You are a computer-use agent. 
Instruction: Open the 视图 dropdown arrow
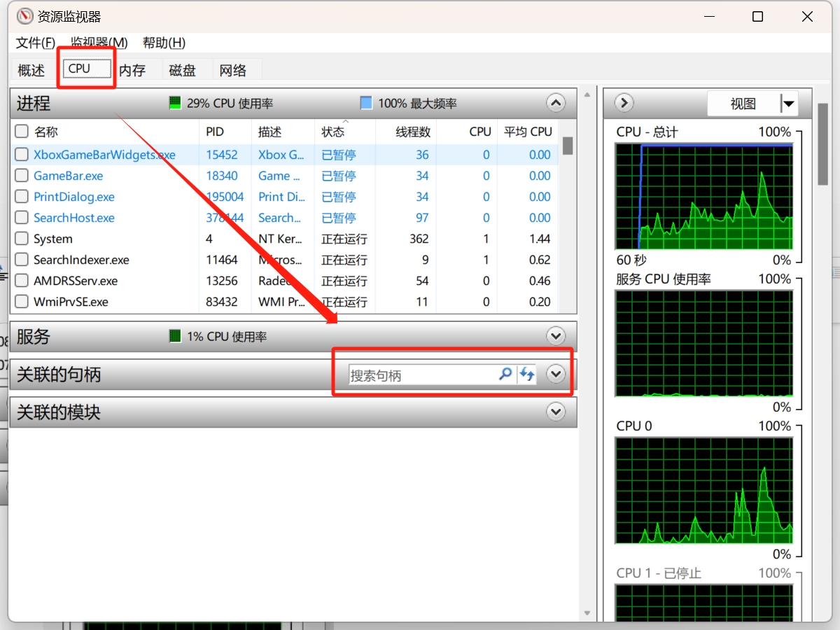click(x=789, y=104)
